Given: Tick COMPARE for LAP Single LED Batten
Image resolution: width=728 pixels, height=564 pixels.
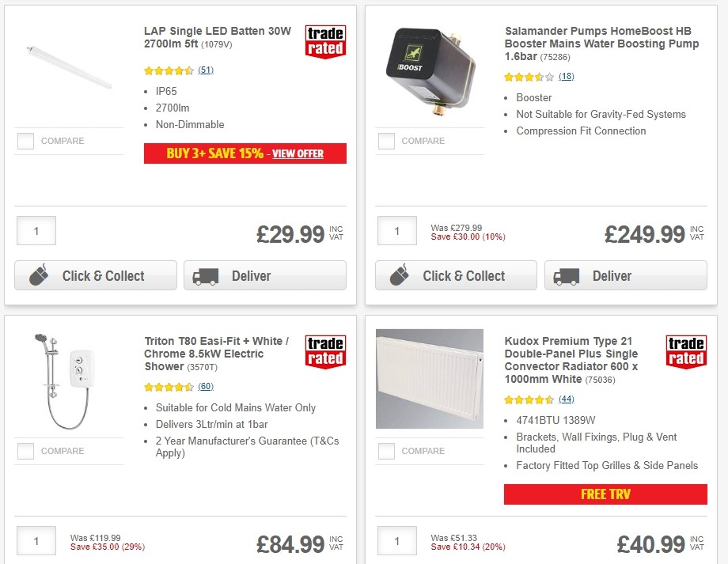Looking at the screenshot, I should (25, 141).
